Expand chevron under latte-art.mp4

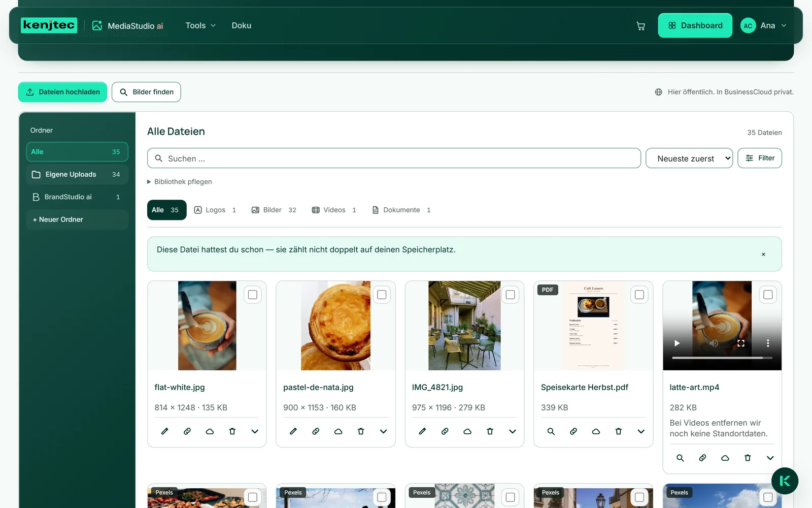point(770,458)
